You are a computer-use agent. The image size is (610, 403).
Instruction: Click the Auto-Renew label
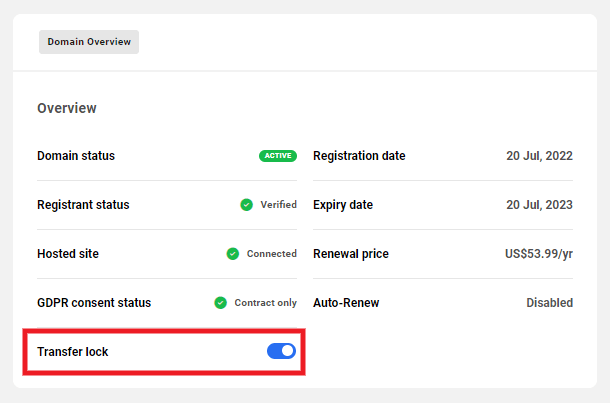(x=346, y=303)
